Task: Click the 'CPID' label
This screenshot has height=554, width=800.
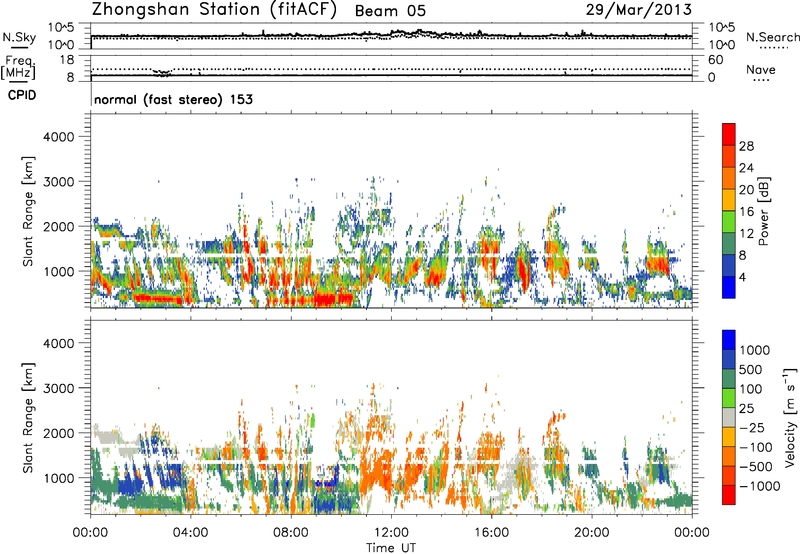Action: click(22, 95)
